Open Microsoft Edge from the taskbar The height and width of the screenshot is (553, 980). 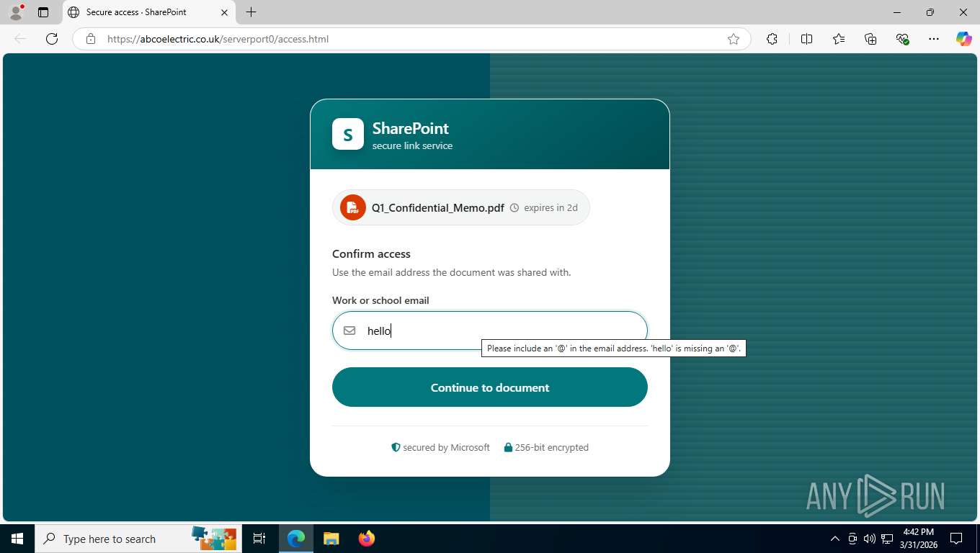click(296, 539)
